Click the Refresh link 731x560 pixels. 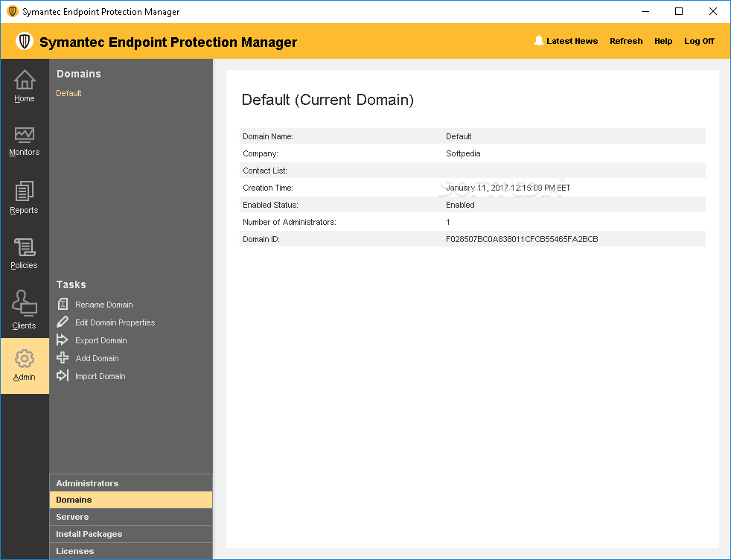click(626, 41)
